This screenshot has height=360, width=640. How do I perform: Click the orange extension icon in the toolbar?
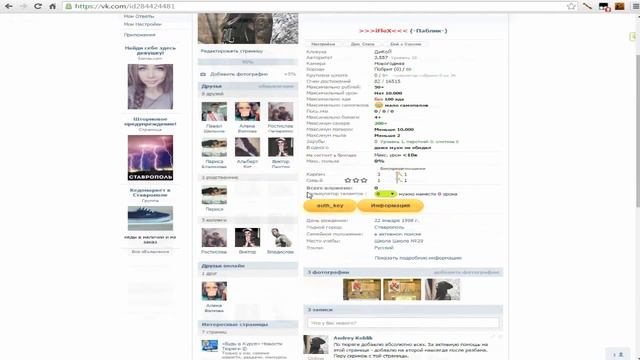point(620,6)
